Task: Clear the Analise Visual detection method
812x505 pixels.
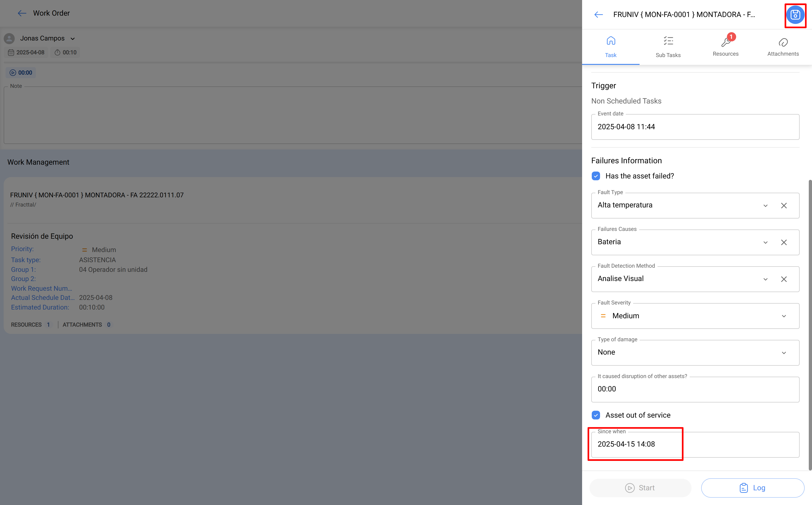Action: click(784, 279)
